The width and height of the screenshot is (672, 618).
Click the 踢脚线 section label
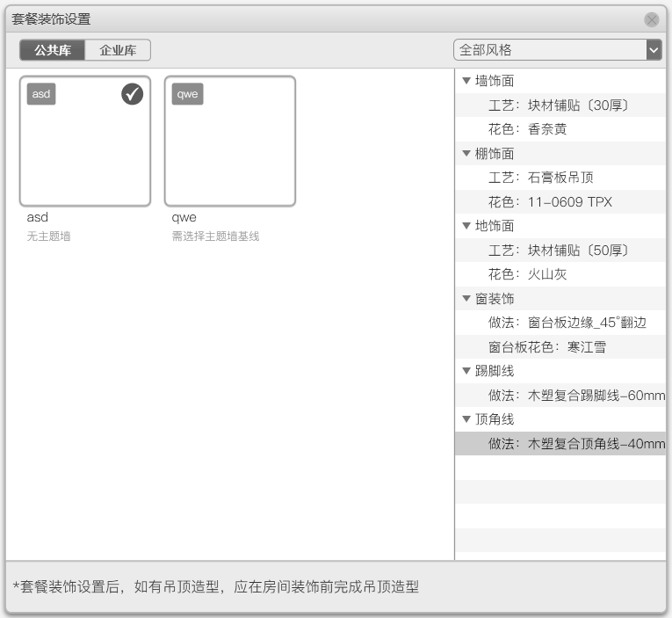click(x=495, y=371)
